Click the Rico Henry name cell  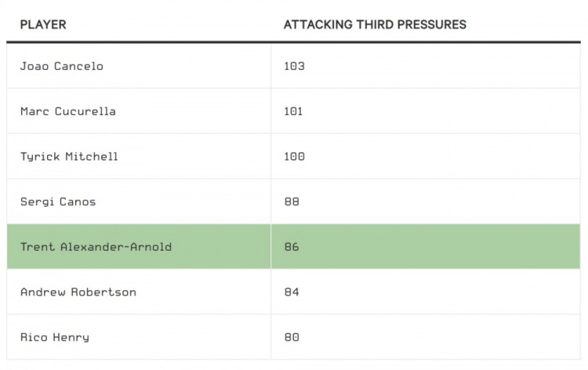[139, 337]
